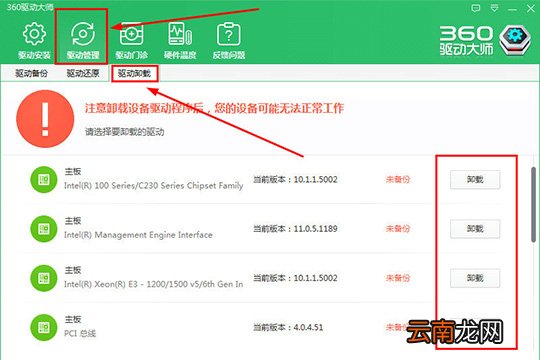Image resolution: width=540 pixels, height=360 pixels.
Task: Click the PCI 总线 device name
Action: tap(80, 333)
